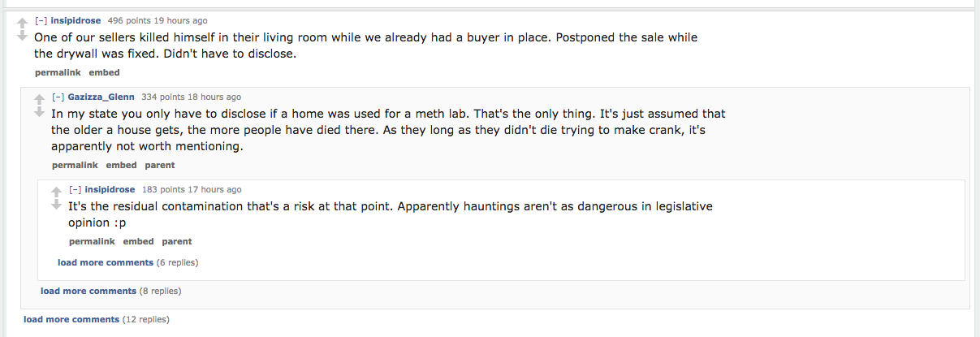Open insipidrose's profile from the top comment

point(76,20)
